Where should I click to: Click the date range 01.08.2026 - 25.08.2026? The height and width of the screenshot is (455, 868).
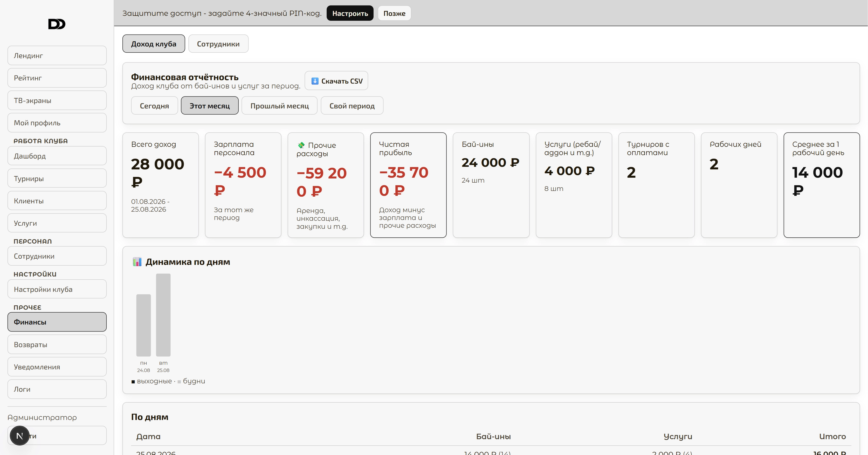(x=150, y=205)
